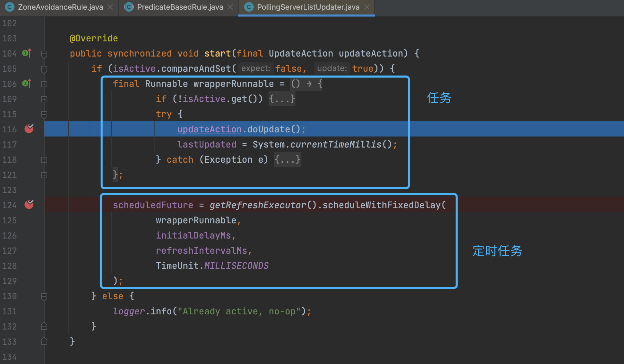Expand the folded {...} after isActive.get()
Image resolution: width=624 pixels, height=364 pixels.
pyautogui.click(x=282, y=99)
